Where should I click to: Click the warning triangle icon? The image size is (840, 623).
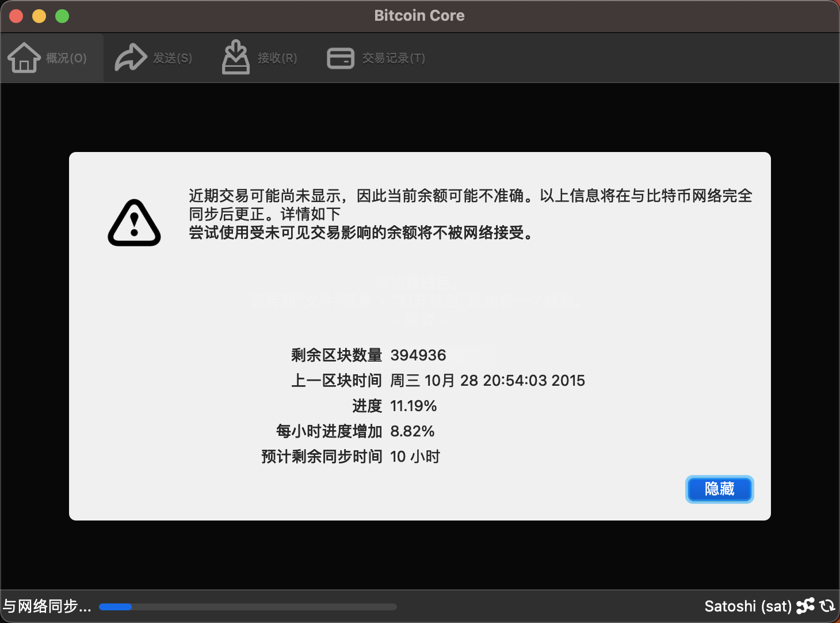134,223
